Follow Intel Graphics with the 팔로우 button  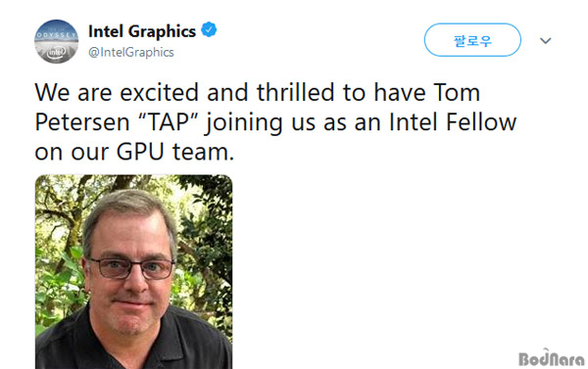click(x=472, y=40)
